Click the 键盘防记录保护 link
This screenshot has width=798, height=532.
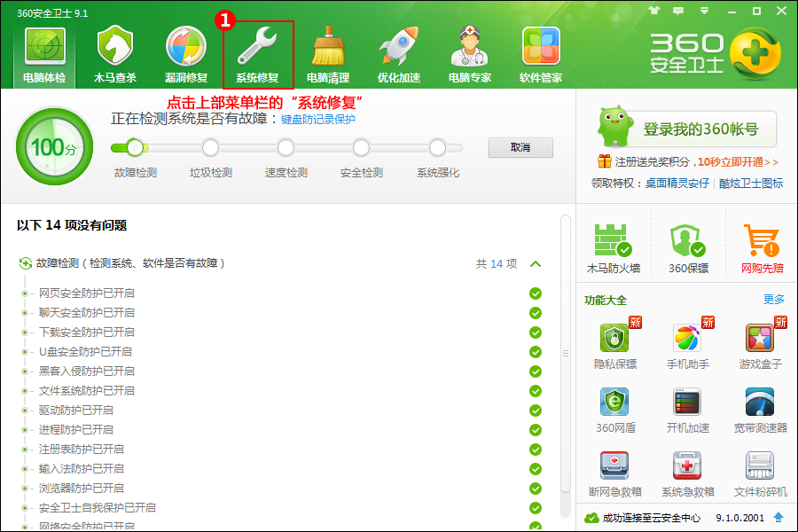(318, 120)
